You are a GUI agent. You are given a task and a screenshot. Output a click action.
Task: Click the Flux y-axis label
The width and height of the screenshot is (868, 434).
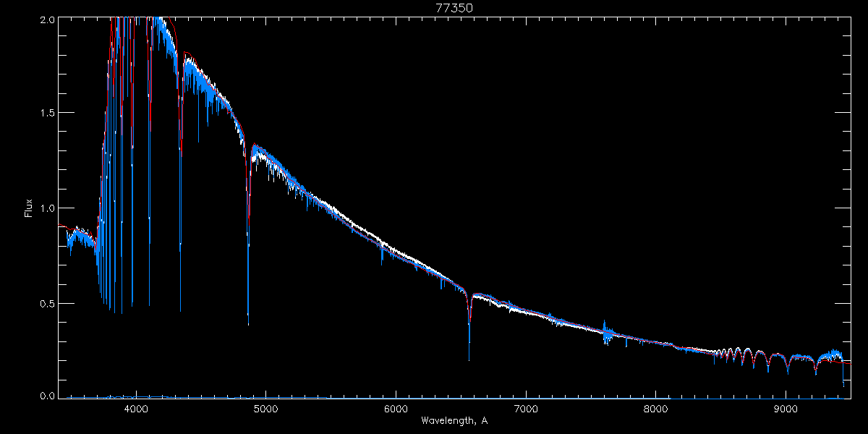[29, 208]
